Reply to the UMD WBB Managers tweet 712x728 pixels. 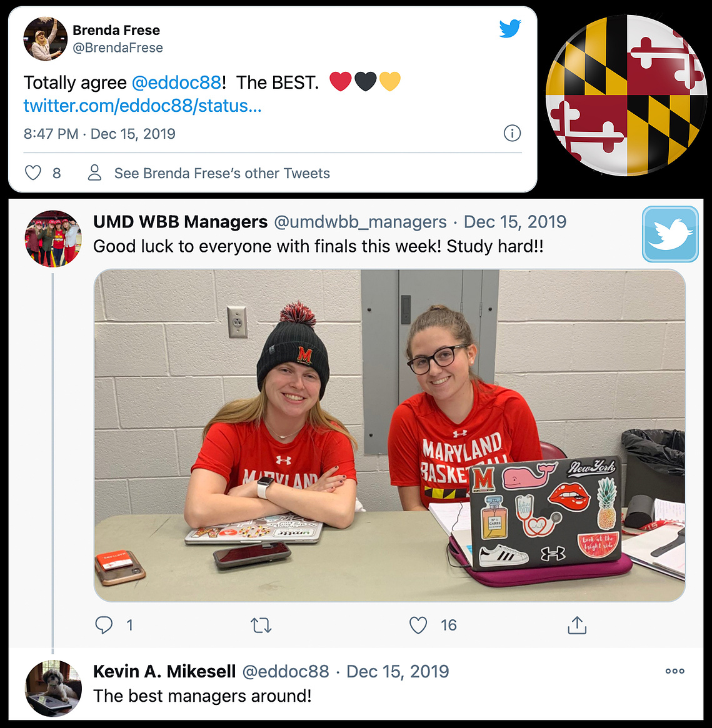104,625
